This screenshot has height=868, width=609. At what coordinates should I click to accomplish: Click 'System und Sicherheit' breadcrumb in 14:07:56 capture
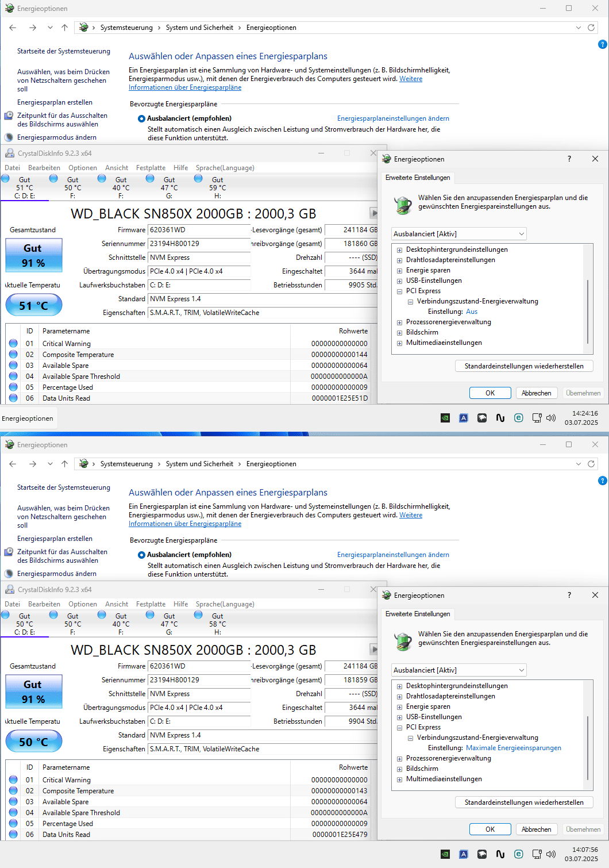[199, 464]
